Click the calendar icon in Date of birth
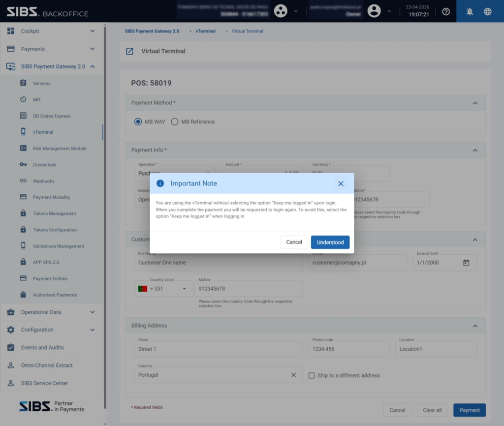Image resolution: width=504 pixels, height=426 pixels. point(466,263)
